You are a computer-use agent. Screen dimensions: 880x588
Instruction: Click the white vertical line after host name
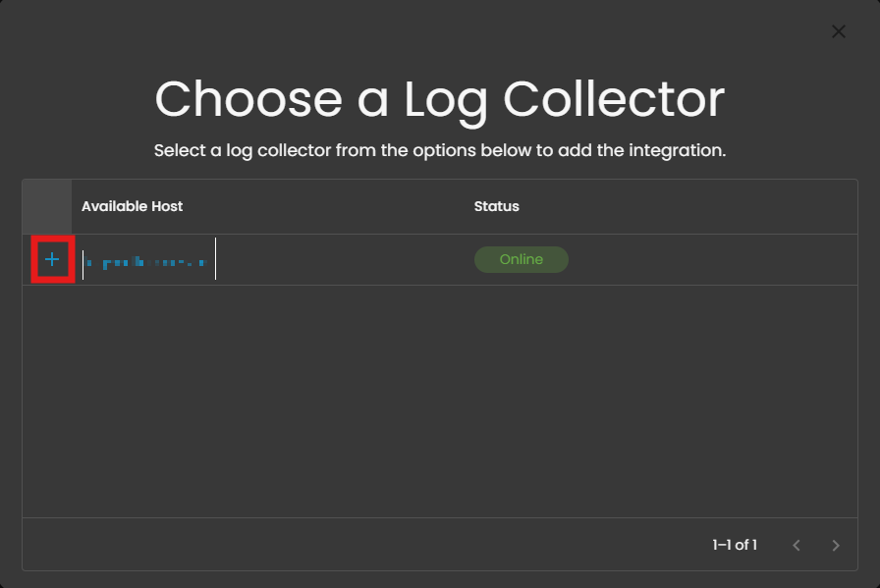click(216, 259)
